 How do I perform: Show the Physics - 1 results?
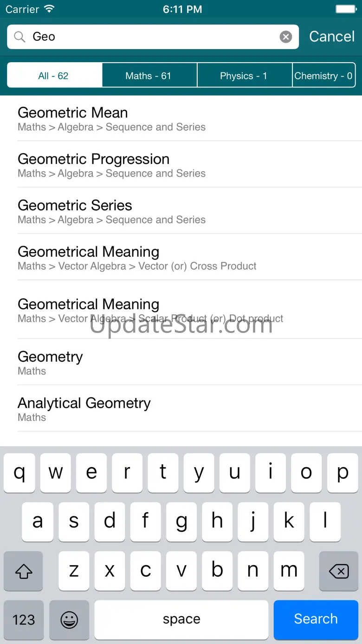click(244, 76)
